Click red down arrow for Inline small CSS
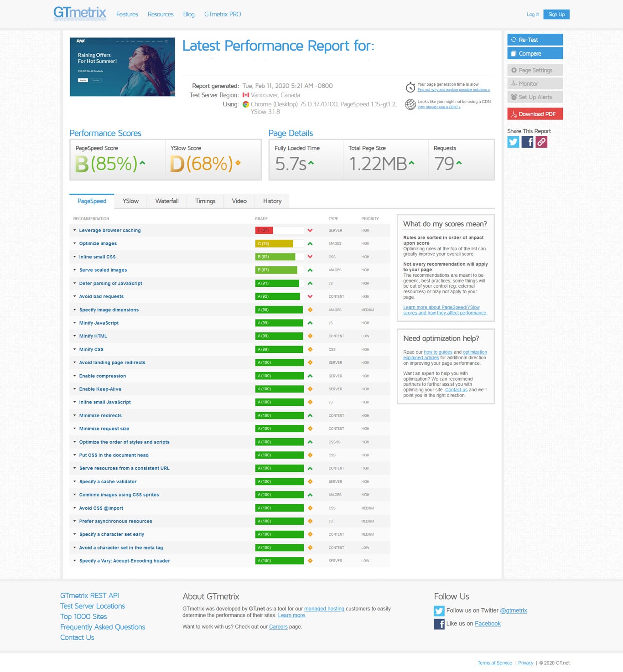 point(310,257)
